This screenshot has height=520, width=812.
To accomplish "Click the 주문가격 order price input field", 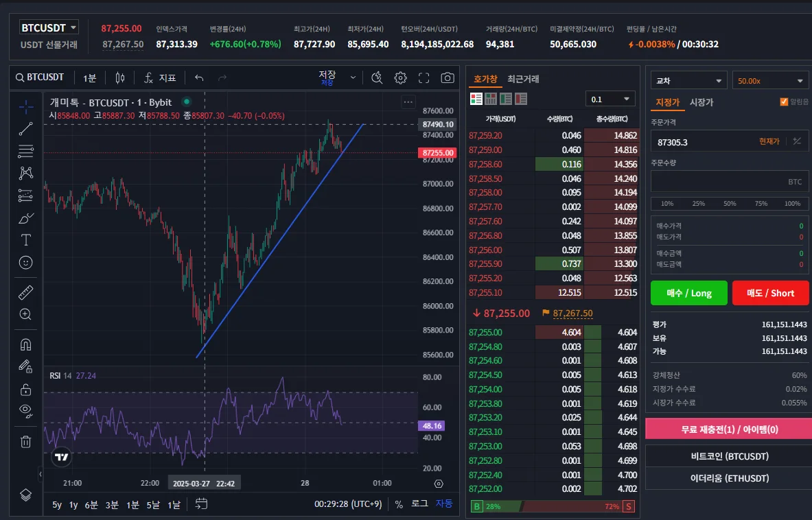I will [730, 141].
